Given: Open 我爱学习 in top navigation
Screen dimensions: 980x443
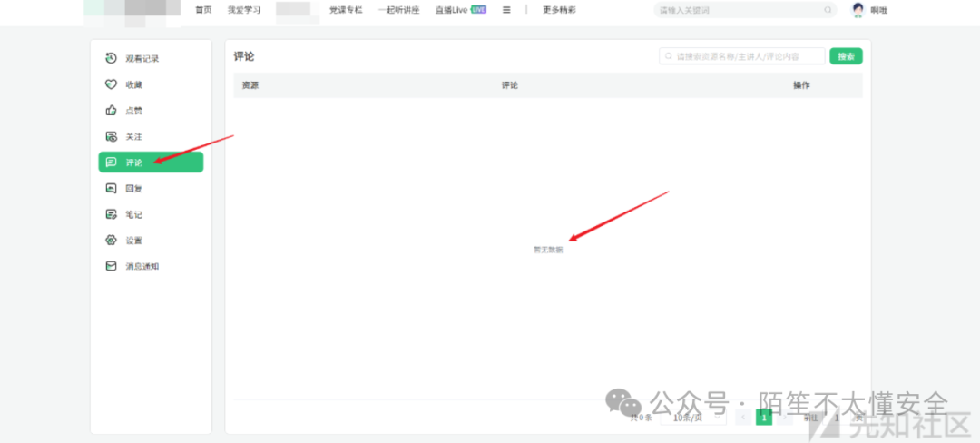Looking at the screenshot, I should point(244,10).
